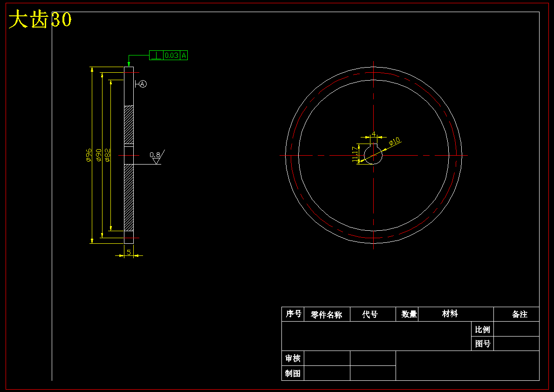Select the 制图 label in title block

click(293, 373)
